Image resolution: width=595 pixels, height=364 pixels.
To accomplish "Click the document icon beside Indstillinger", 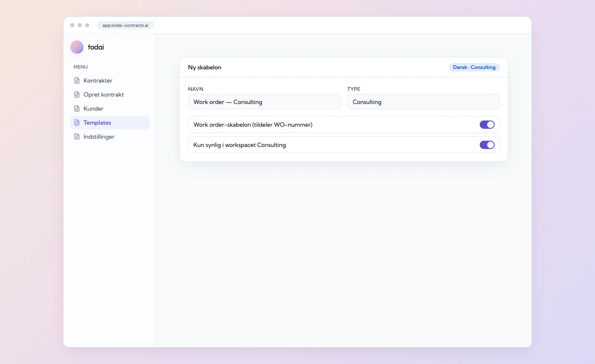I will coord(77,137).
